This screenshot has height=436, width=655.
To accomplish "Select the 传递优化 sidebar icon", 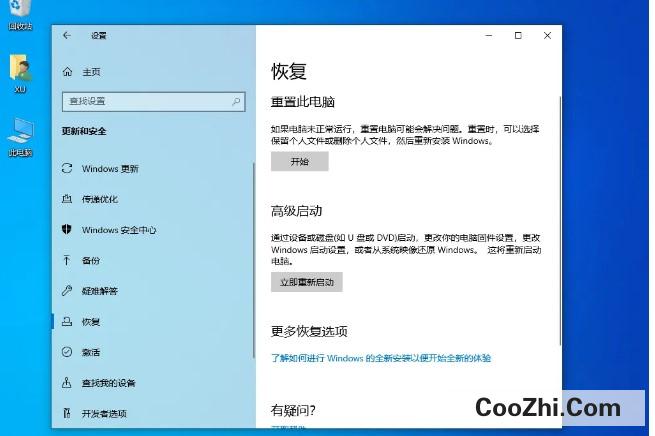I will coord(67,199).
